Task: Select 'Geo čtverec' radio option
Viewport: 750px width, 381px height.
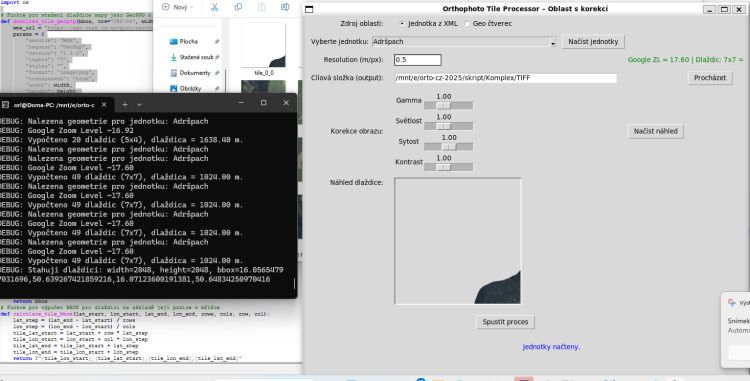Action: pyautogui.click(x=487, y=23)
